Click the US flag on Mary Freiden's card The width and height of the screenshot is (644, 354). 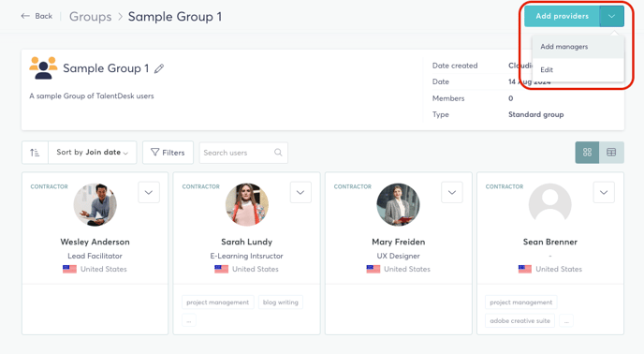pos(373,269)
